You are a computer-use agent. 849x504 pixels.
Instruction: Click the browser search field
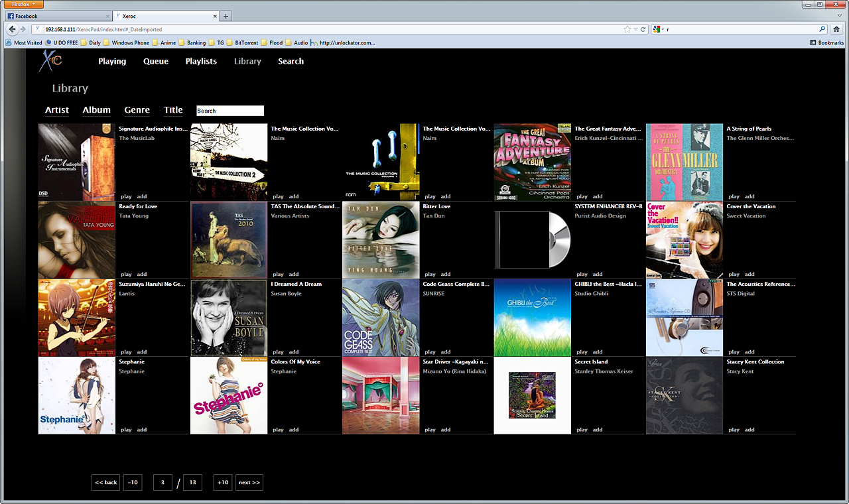point(740,29)
